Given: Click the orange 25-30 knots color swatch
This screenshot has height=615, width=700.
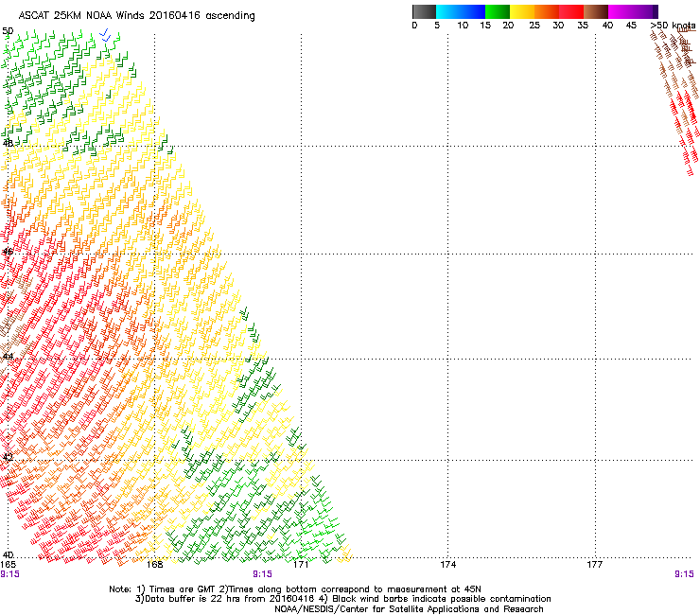Looking at the screenshot, I should pos(547,11).
